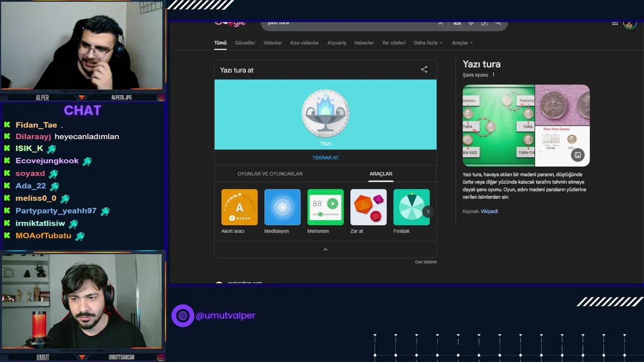
Task: Click chat message heyecanladımlan
Action: coord(87,137)
